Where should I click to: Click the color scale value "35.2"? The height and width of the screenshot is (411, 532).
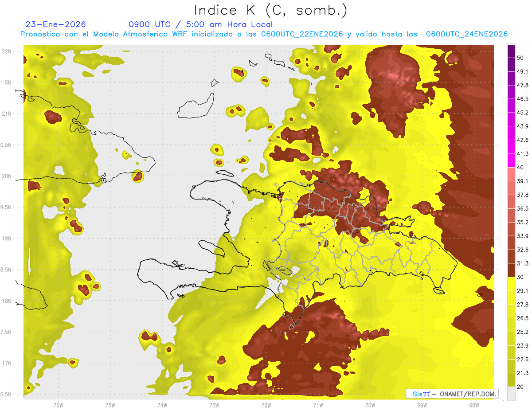coord(523,222)
